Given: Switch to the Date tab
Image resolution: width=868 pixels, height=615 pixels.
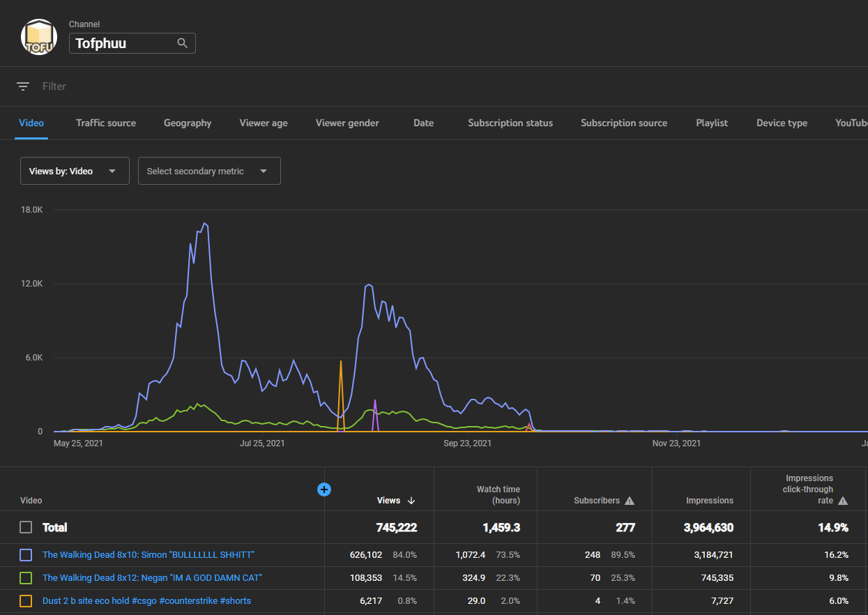Looking at the screenshot, I should point(423,123).
